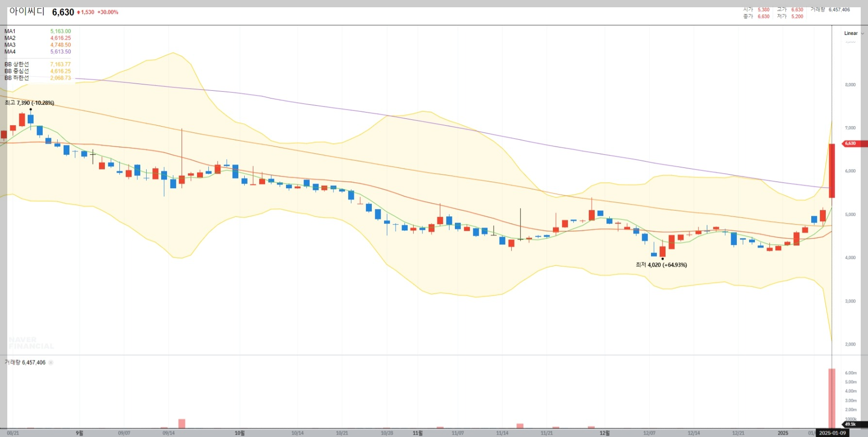Click the header 거래량 6,457,406 volume value
The image size is (868, 437).
click(x=839, y=10)
